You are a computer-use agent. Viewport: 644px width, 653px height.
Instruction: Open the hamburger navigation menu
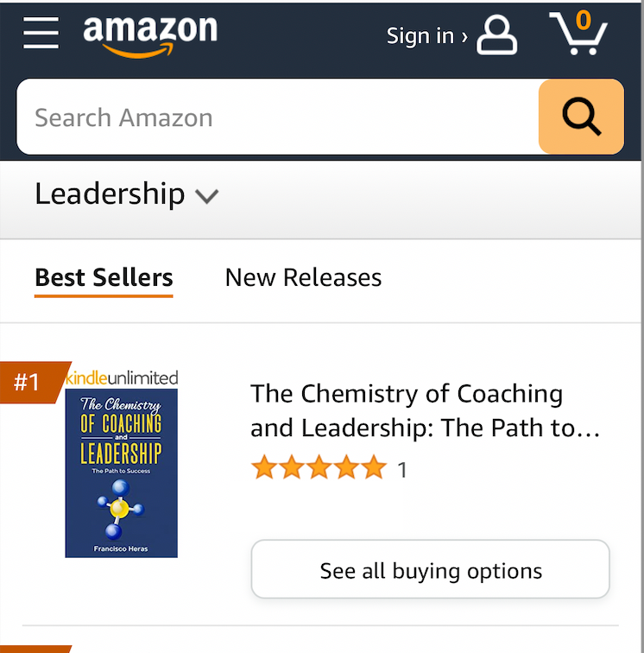pos(41,34)
